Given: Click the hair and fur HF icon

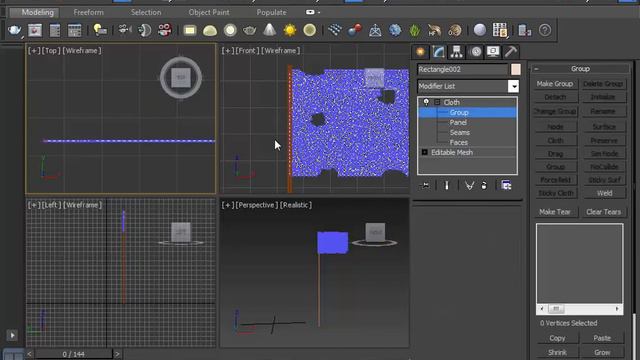Looking at the screenshot, I should click(x=434, y=30).
